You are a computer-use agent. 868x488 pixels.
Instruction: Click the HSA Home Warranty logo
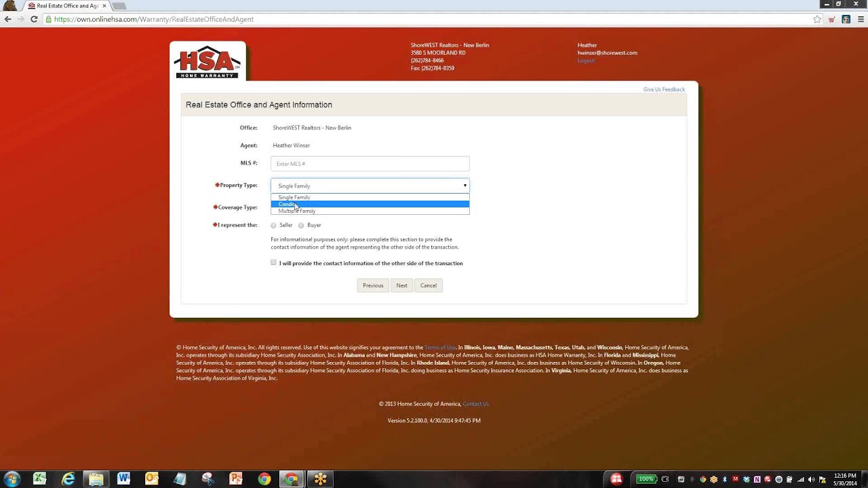pos(208,62)
